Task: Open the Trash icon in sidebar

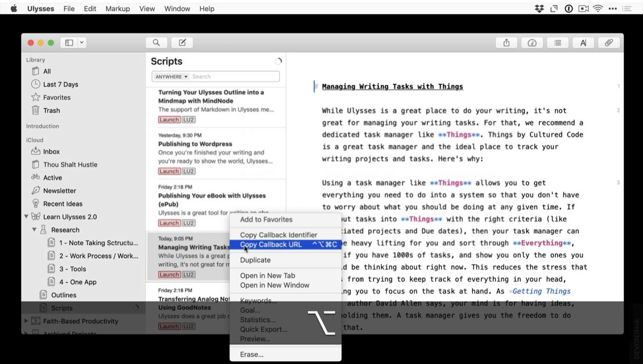Action: coord(36,110)
